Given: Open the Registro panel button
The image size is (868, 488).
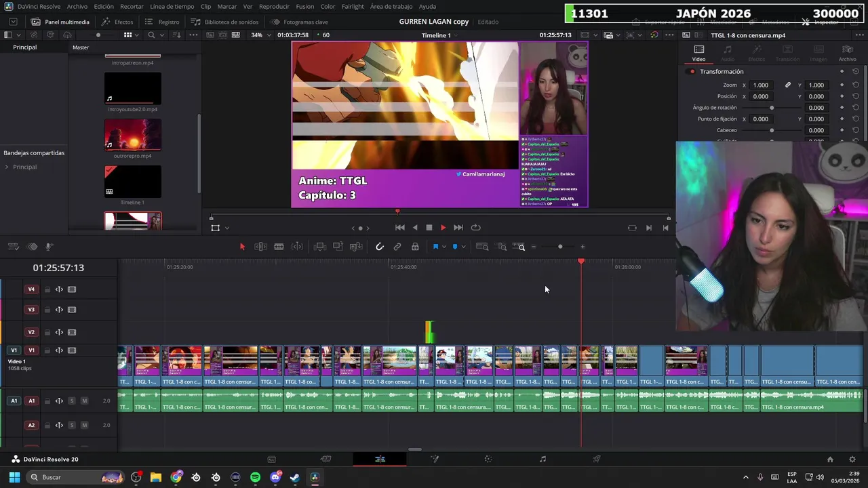Looking at the screenshot, I should click(x=163, y=22).
